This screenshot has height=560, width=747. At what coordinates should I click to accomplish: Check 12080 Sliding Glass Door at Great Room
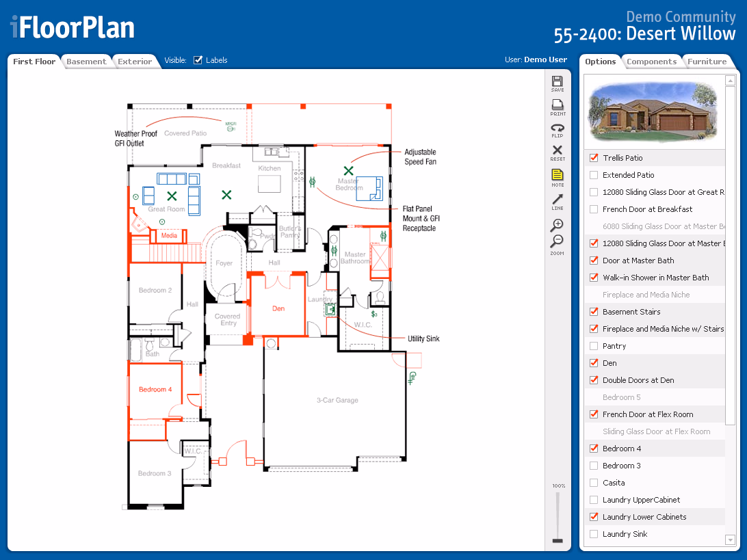pos(594,192)
